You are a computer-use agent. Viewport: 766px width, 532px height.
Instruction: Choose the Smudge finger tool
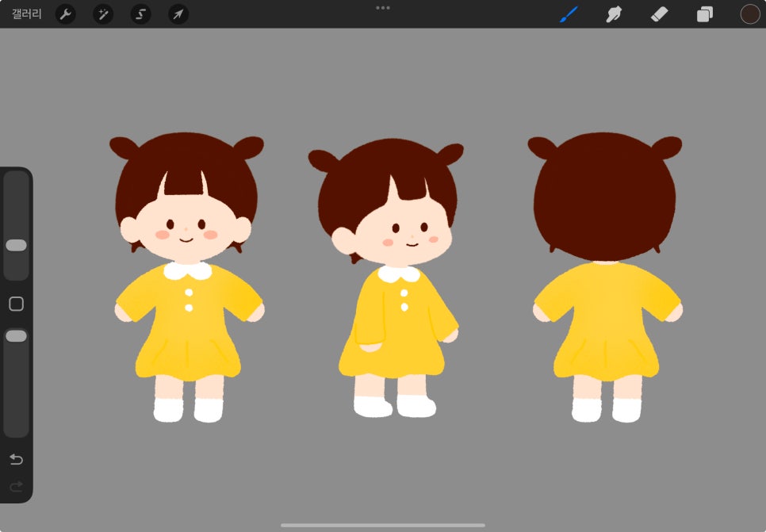coord(614,14)
